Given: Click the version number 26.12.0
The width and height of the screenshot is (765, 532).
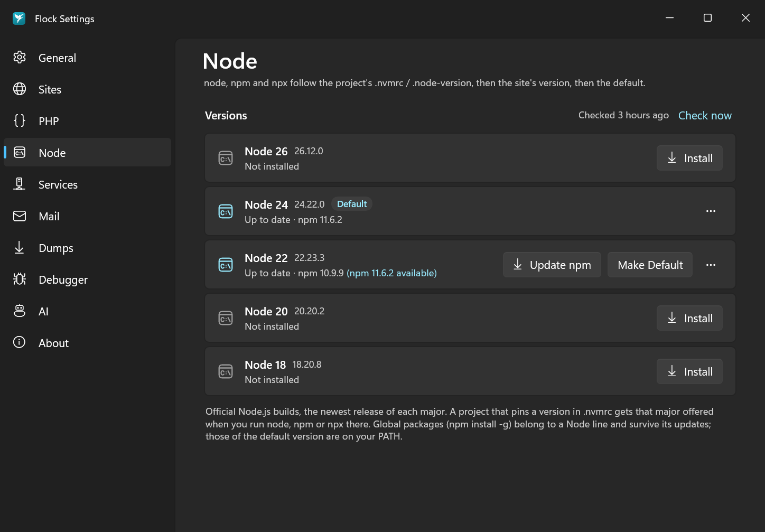Looking at the screenshot, I should 309,151.
